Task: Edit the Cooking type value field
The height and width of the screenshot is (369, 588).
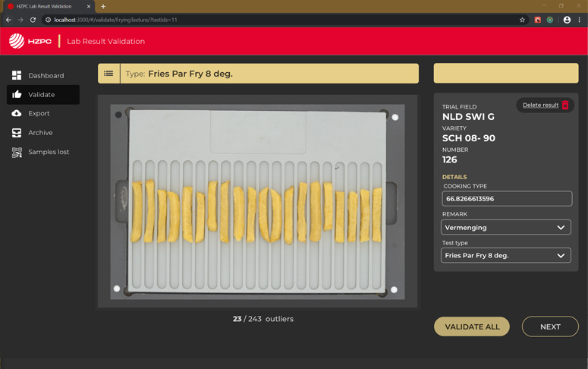Action: [507, 199]
